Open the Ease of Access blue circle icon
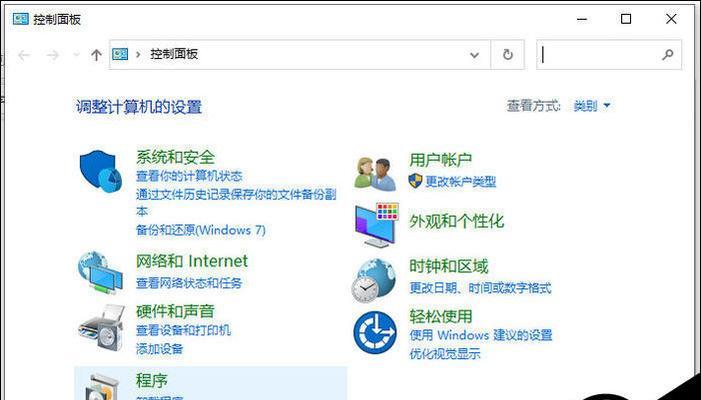 tap(375, 333)
